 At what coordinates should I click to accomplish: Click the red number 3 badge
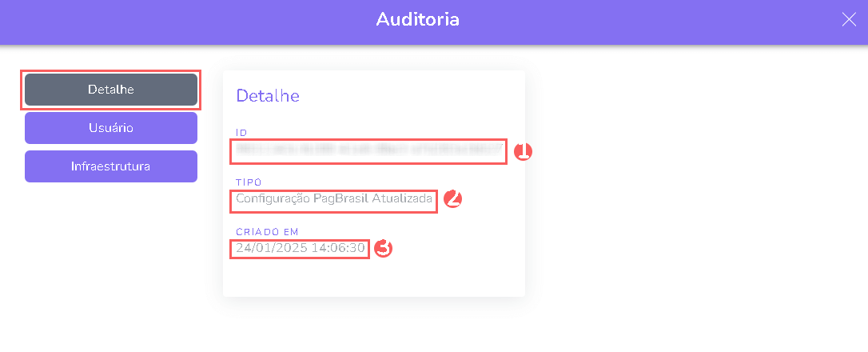[x=383, y=248]
